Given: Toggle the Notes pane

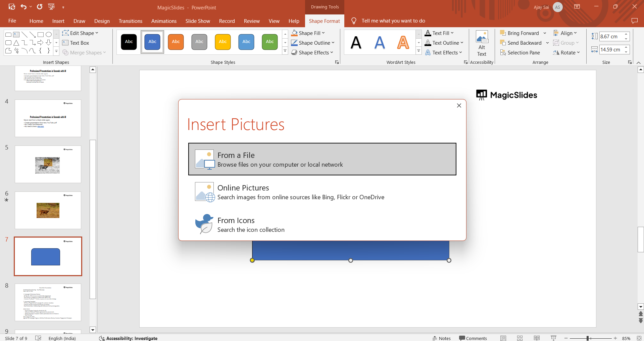Looking at the screenshot, I should pos(441,338).
